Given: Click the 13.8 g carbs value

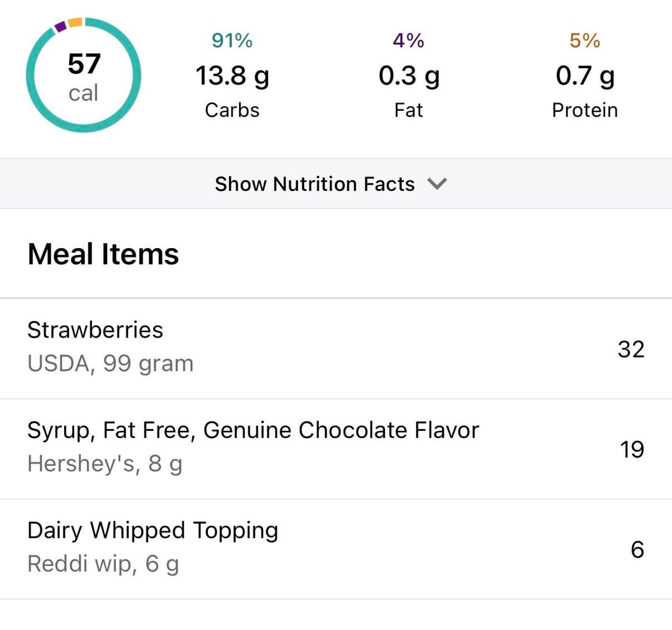Looking at the screenshot, I should [x=232, y=76].
